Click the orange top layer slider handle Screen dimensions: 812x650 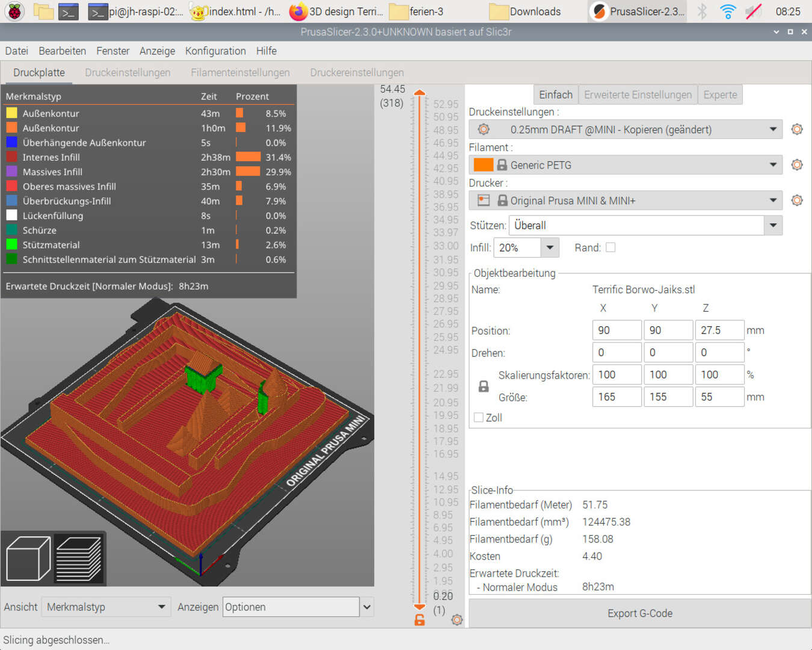click(x=420, y=93)
